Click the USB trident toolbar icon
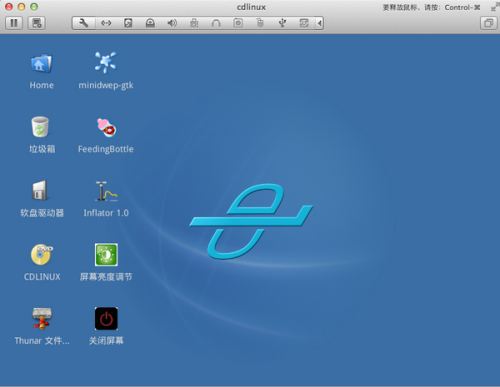Viewport: 500px width, 387px height. (x=282, y=23)
